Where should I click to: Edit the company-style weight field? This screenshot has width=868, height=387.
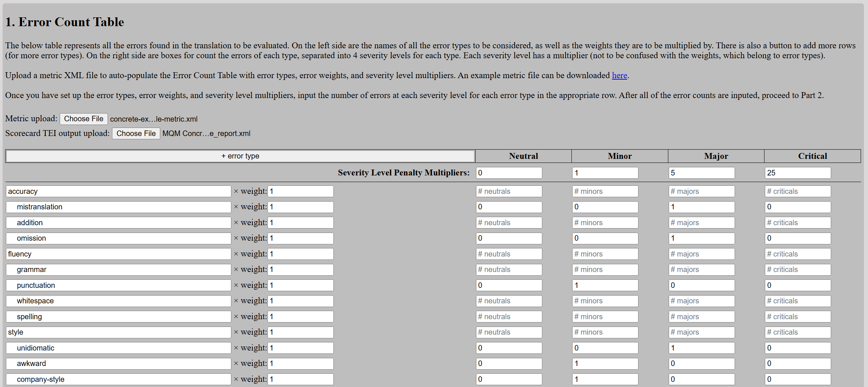pos(301,379)
